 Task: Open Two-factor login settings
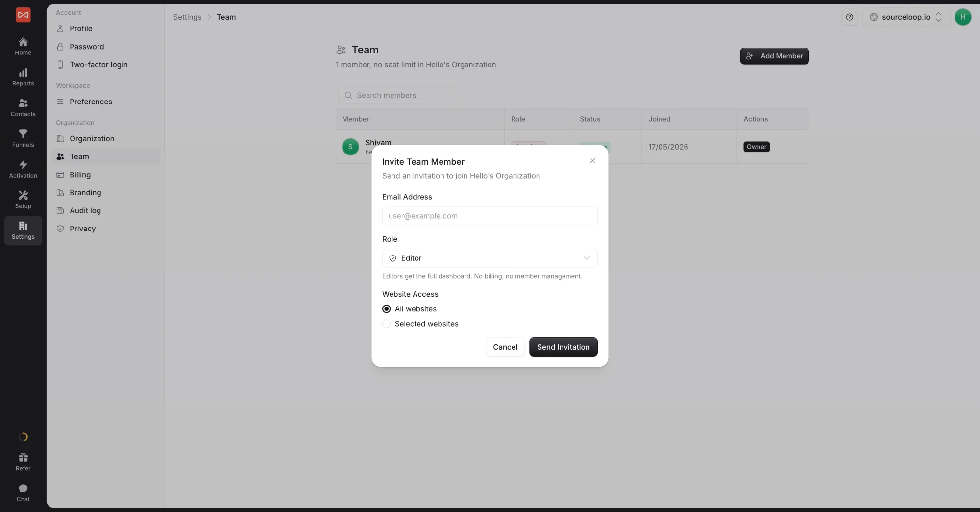click(106, 64)
